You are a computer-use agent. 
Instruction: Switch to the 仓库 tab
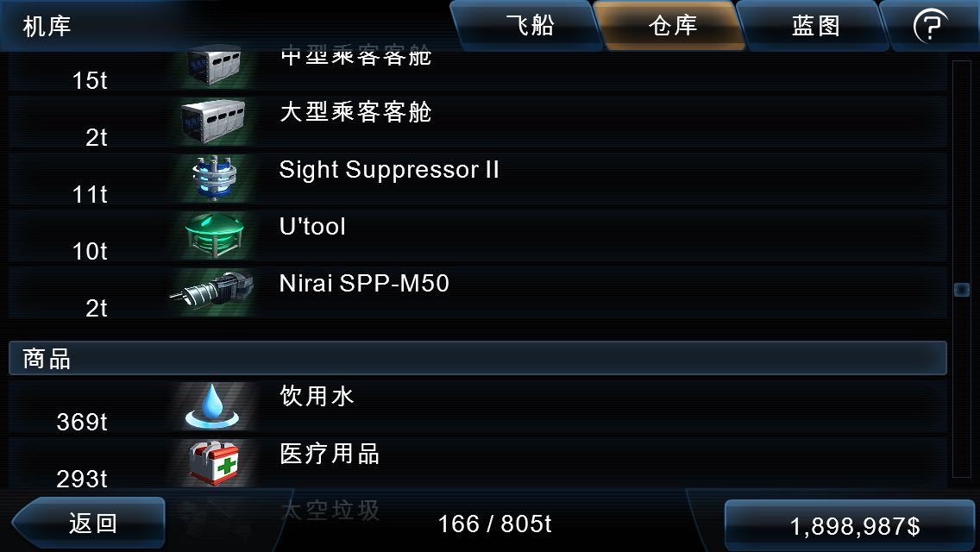click(673, 26)
